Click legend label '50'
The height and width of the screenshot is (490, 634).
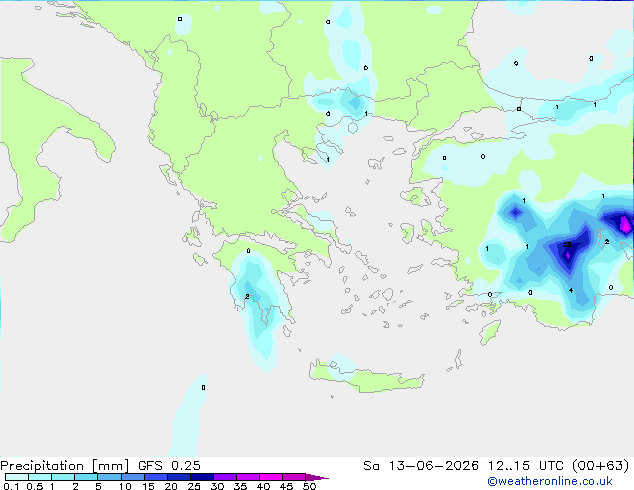click(x=309, y=486)
